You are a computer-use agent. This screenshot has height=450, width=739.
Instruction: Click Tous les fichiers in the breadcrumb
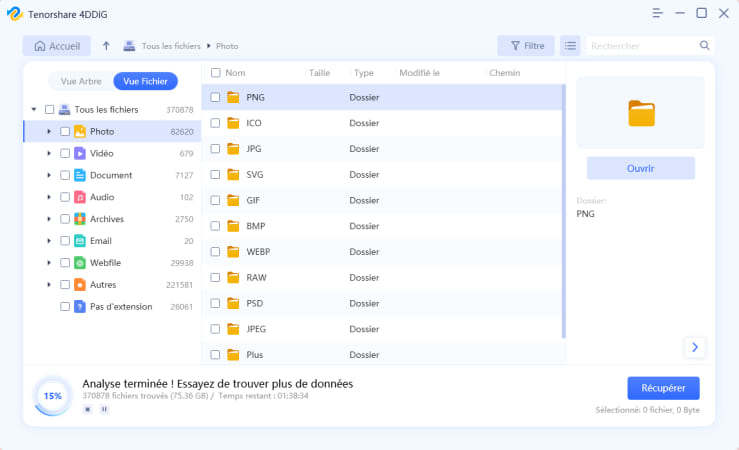[171, 46]
